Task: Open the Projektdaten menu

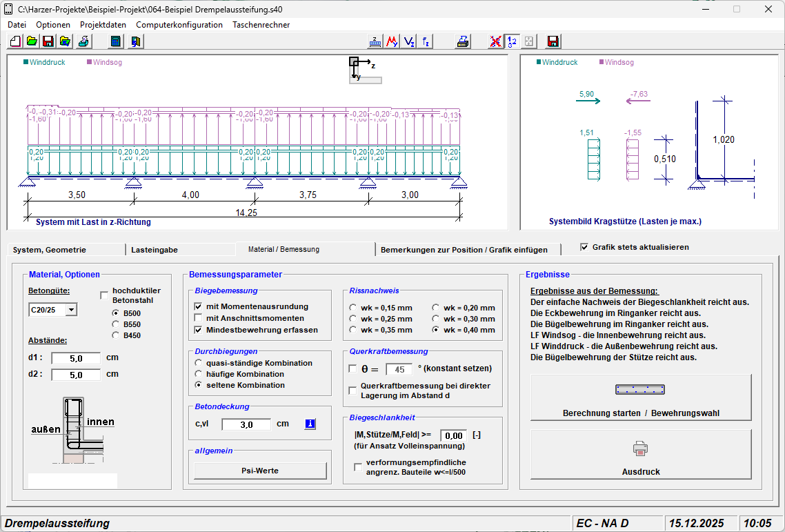Action: 103,25
